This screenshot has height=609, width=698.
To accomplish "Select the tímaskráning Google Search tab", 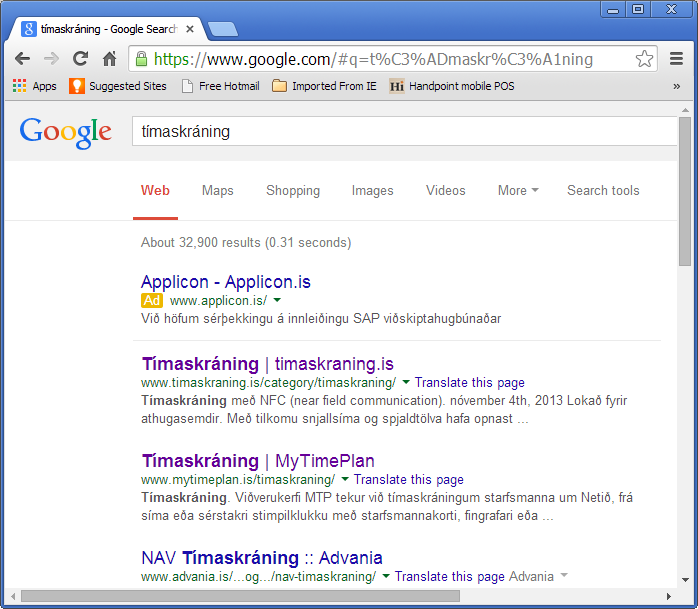I will [x=107, y=29].
